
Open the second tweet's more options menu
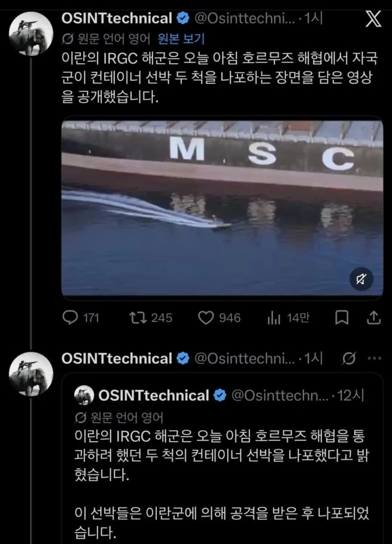(374, 359)
